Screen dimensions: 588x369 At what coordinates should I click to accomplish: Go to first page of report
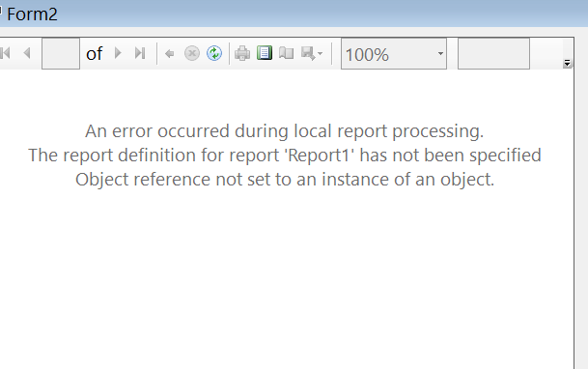[x=5, y=53]
